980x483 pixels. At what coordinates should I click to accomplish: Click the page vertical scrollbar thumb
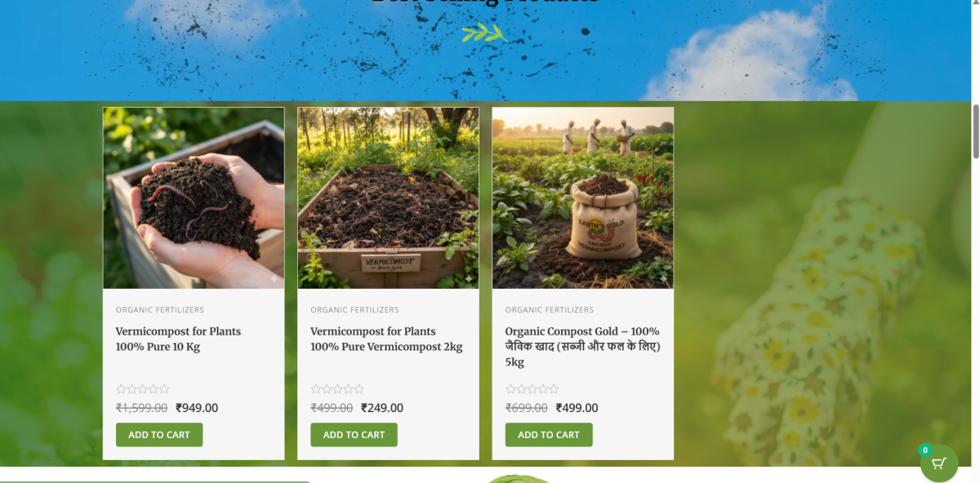click(x=975, y=131)
